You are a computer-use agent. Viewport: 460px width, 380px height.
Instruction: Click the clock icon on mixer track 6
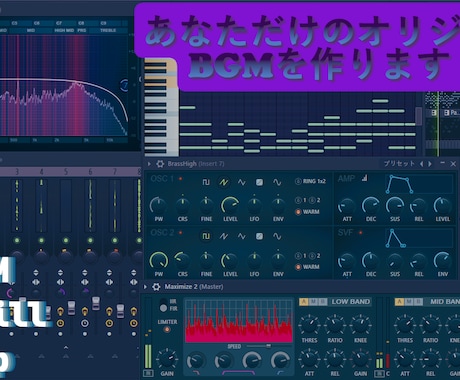click(x=85, y=323)
